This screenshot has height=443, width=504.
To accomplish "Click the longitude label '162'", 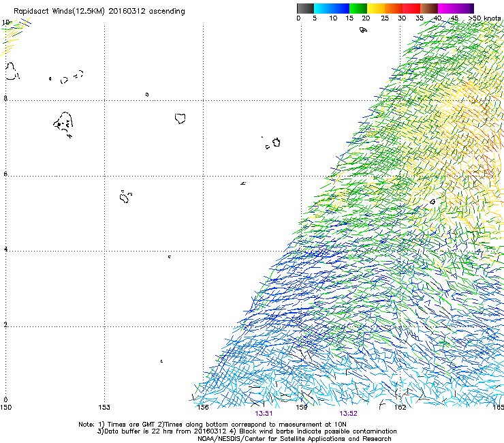I will point(400,408).
